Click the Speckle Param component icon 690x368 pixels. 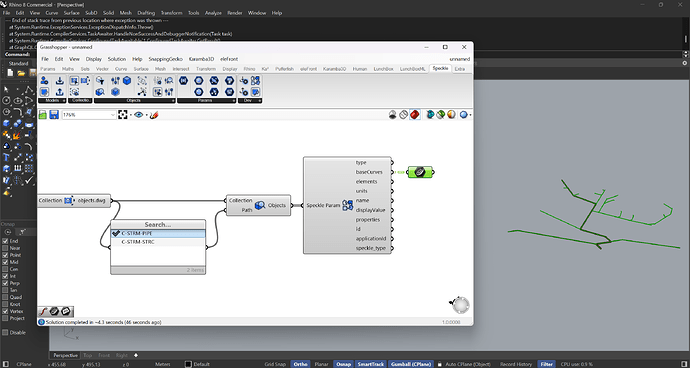coord(348,205)
